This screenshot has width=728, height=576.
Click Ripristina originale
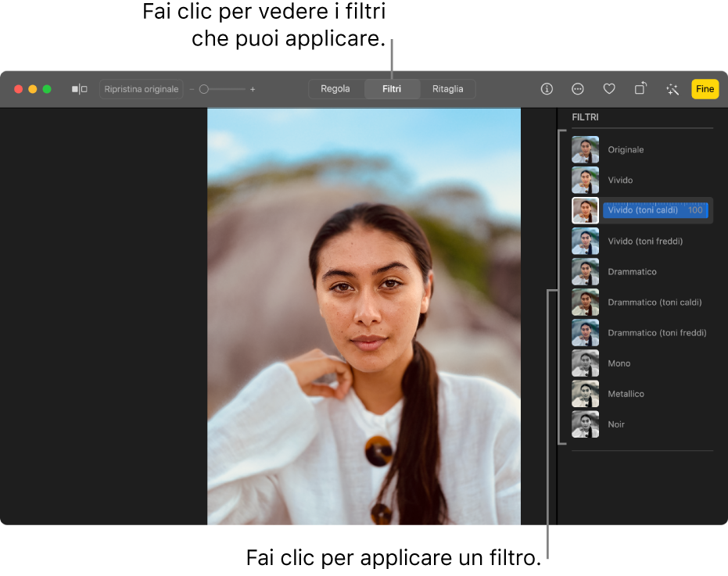141,89
